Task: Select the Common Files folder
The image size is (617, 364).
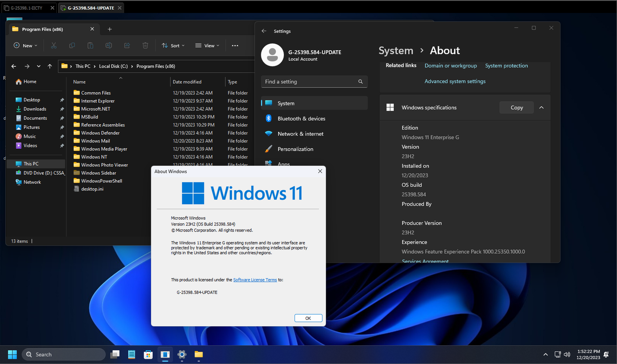Action: [96, 93]
